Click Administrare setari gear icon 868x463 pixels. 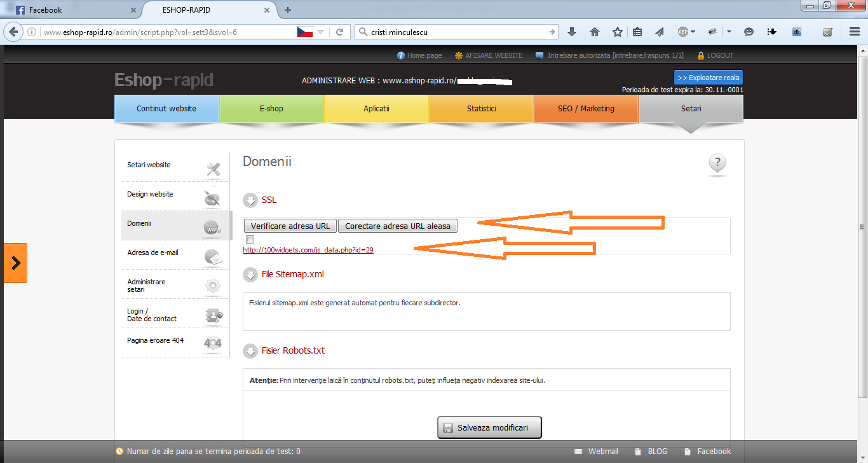[213, 286]
